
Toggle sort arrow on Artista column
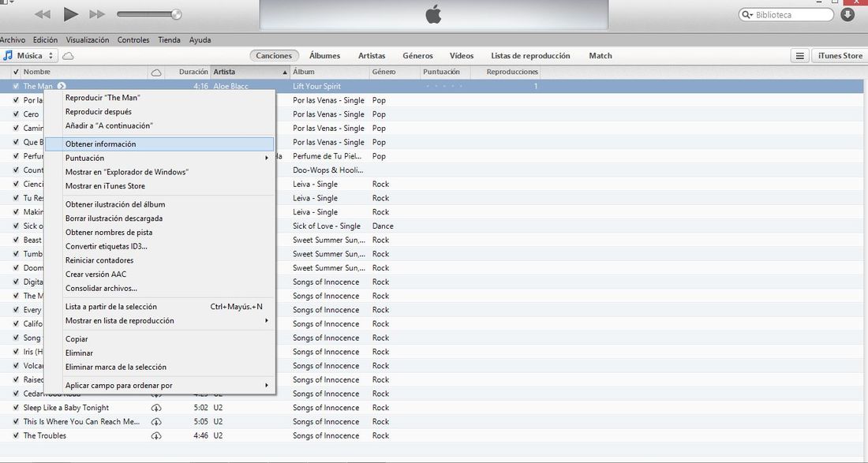point(285,73)
